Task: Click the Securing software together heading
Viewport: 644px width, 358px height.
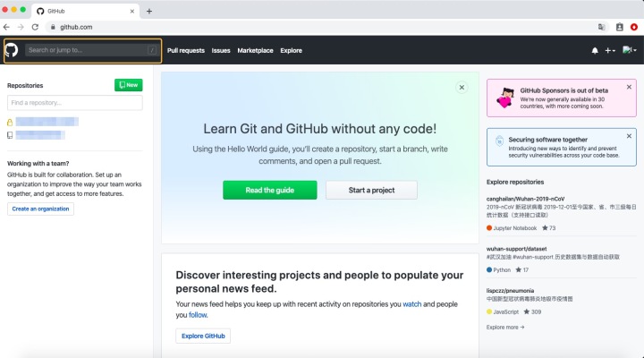Action: click(x=548, y=140)
